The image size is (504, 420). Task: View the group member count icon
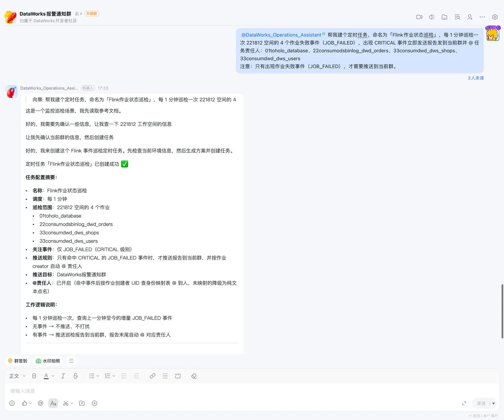coord(78,14)
